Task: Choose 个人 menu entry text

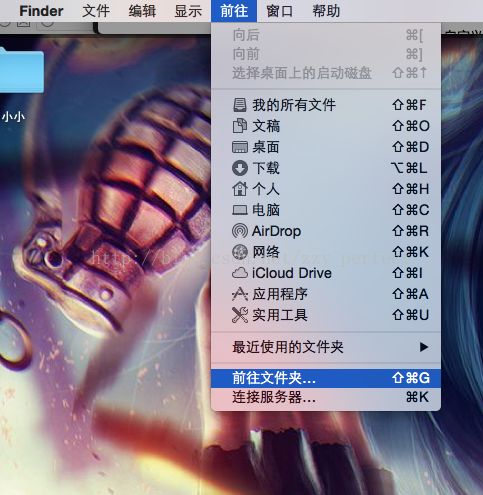Action: [x=266, y=189]
